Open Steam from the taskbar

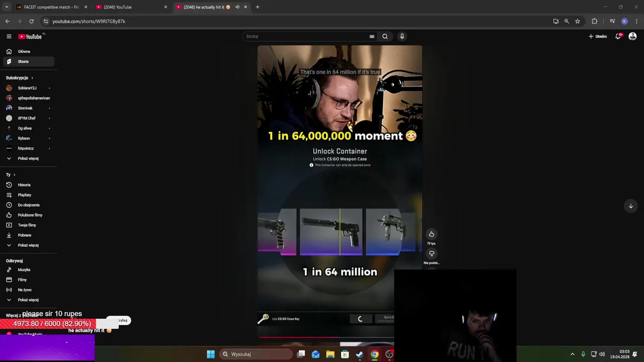(360, 354)
